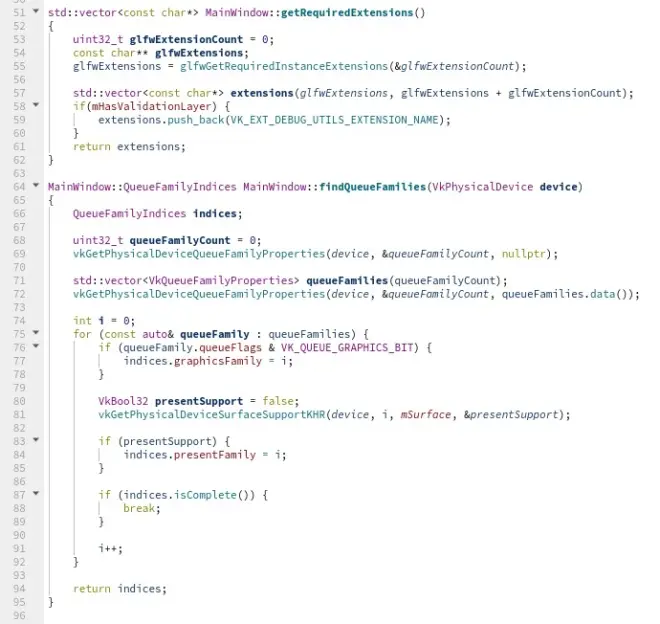
Task: Collapse the for loop at line 75
Action: pyautogui.click(x=36, y=332)
